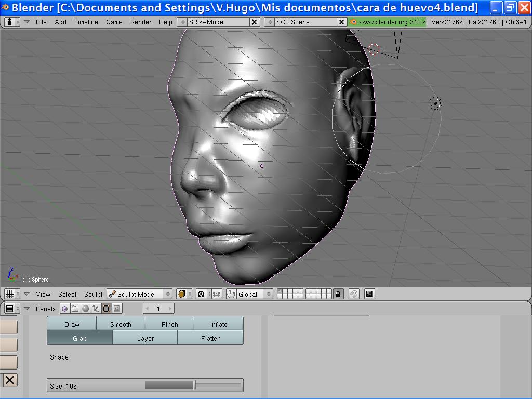Collapse the top header menus triangle
The image size is (532, 399).
tap(27, 22)
